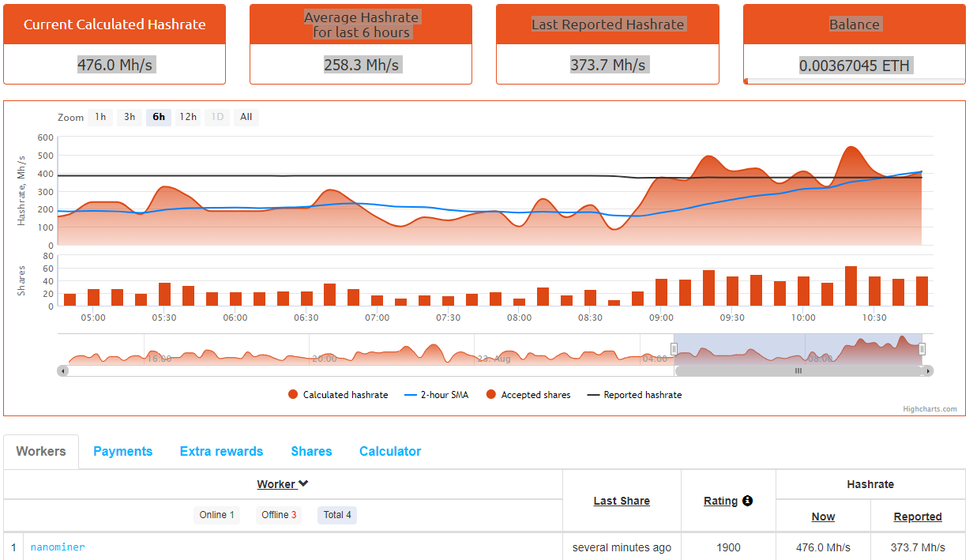Click the left navigator range handle
Viewport: 973px width, 560px height.
674,349
